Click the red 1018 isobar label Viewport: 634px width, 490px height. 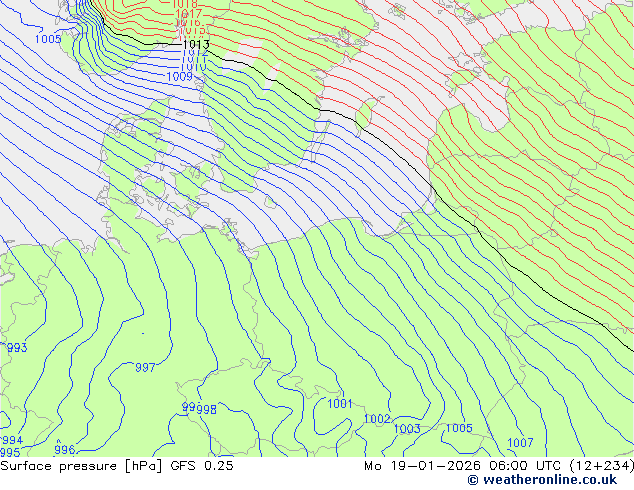click(185, 4)
